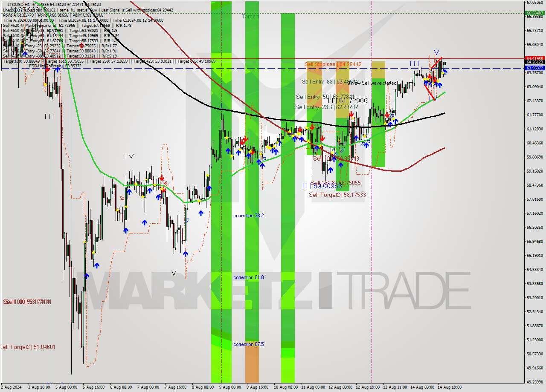This screenshot has width=546, height=392.
Task: Click the '5 Aug 16:00' time label
Action: tap(94, 387)
